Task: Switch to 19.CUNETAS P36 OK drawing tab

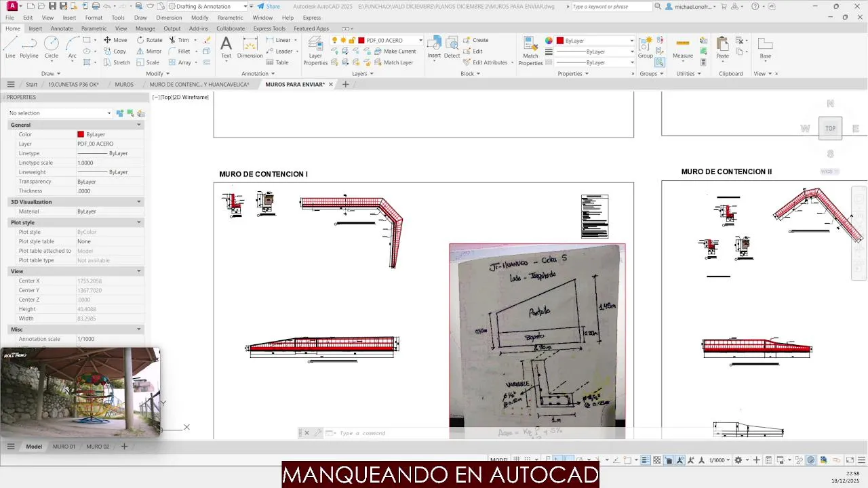Action: tap(73, 85)
